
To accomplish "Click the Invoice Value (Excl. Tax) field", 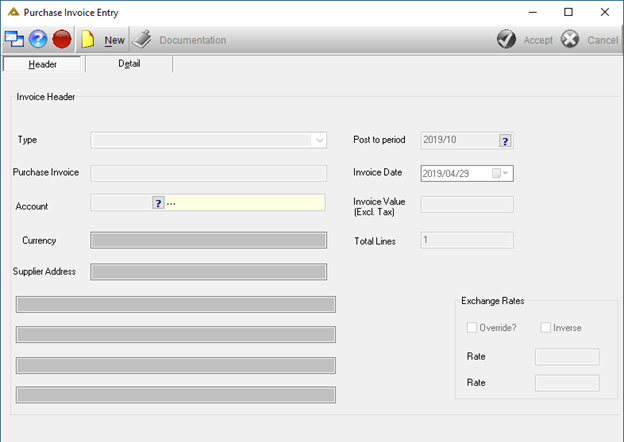I will [x=467, y=204].
